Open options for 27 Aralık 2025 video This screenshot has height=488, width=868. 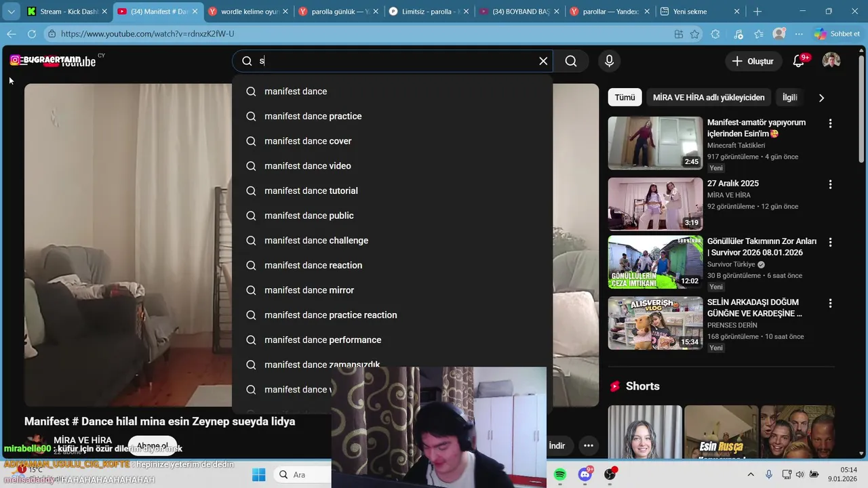(x=830, y=184)
